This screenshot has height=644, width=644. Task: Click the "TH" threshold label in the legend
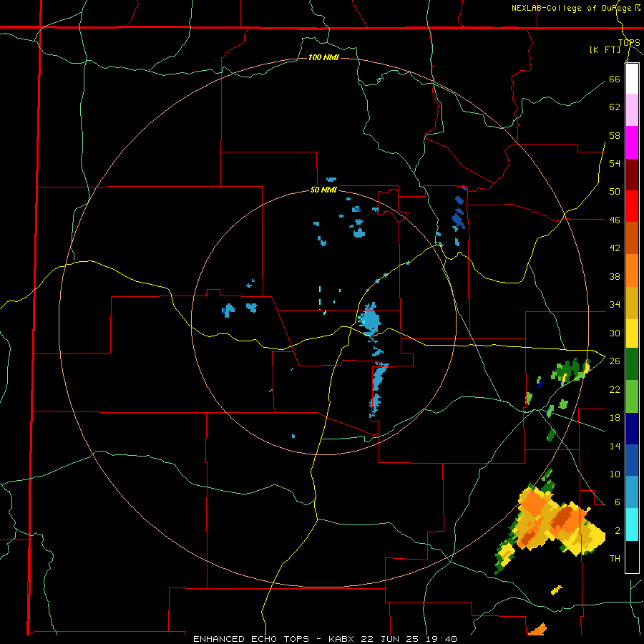point(615,559)
